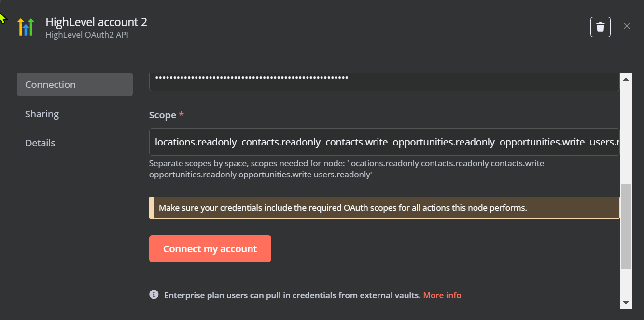Click the OAuth scopes warning banner
The image size is (644, 320).
click(384, 208)
